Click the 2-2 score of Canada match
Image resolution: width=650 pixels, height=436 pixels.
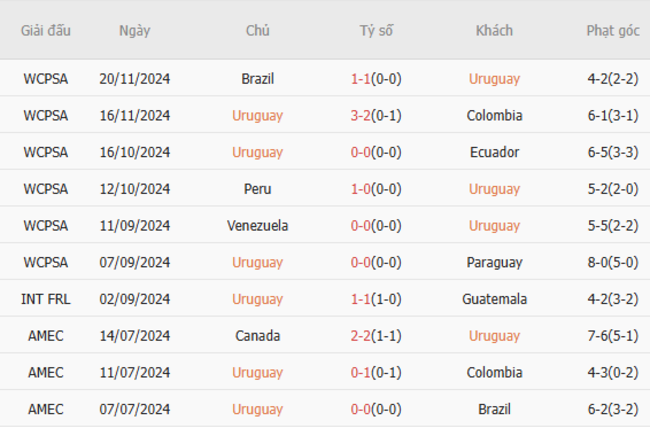coord(360,336)
